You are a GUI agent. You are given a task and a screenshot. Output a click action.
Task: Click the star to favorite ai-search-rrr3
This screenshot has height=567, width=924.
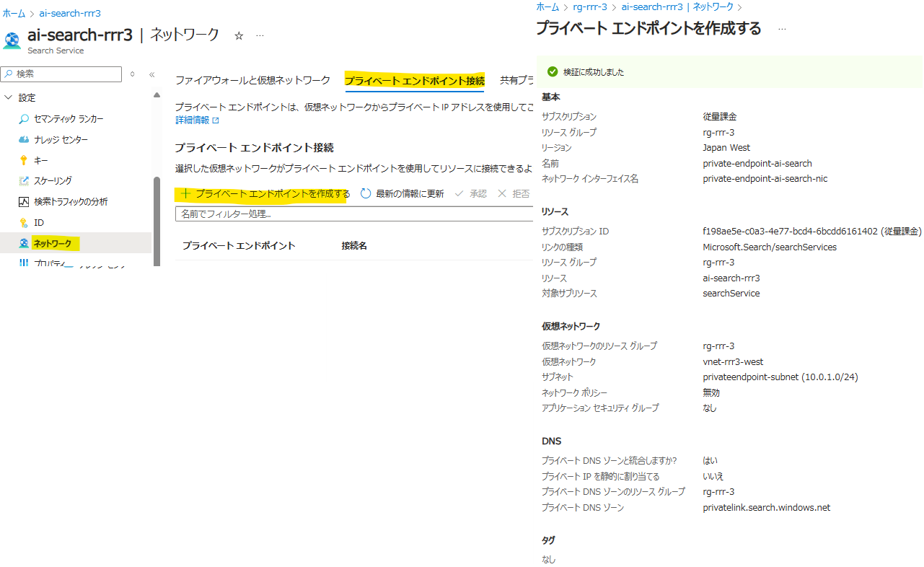pos(239,34)
